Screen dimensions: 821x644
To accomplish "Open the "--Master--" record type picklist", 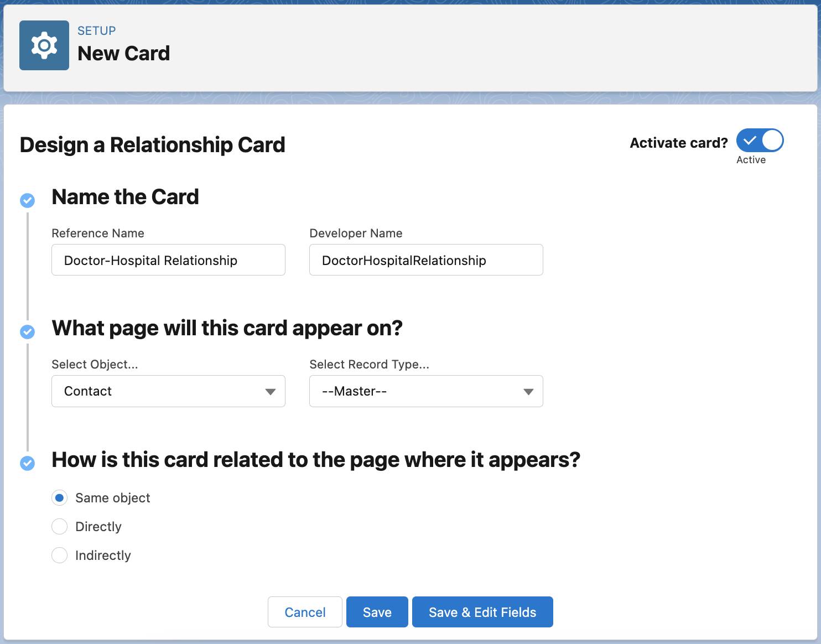I will (425, 391).
